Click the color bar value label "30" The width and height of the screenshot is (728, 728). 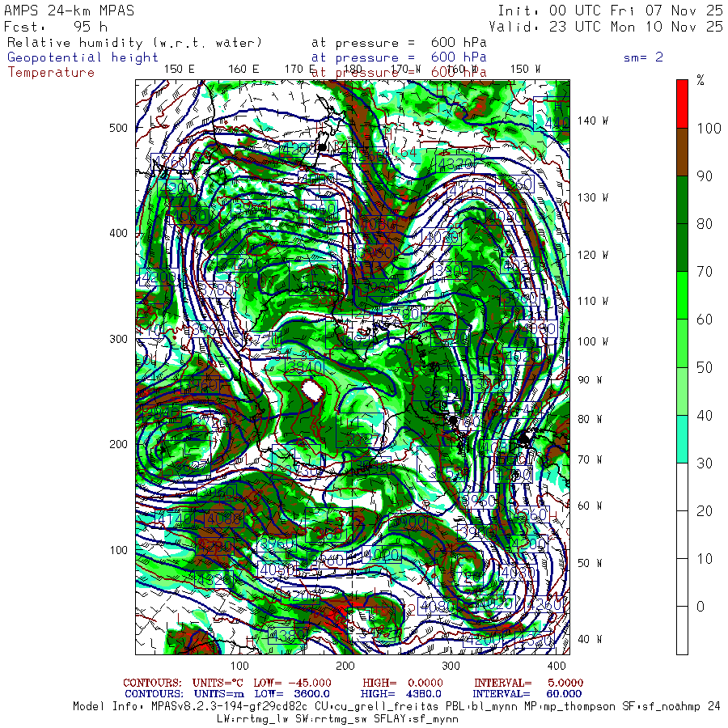[705, 463]
